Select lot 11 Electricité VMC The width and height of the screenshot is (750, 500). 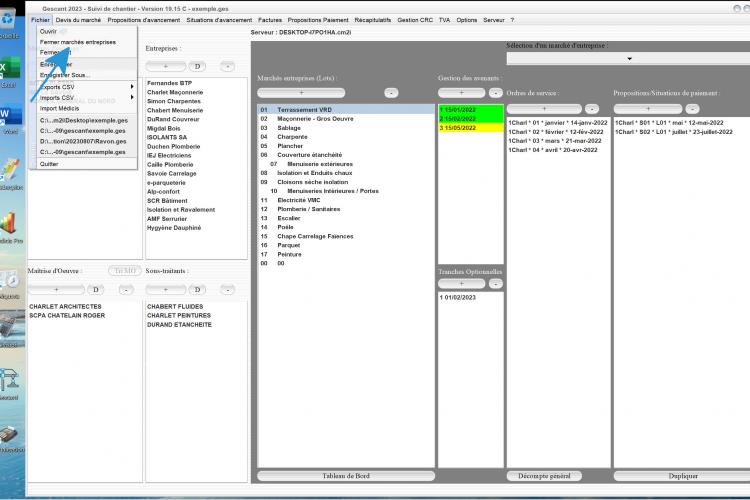pyautogui.click(x=346, y=200)
